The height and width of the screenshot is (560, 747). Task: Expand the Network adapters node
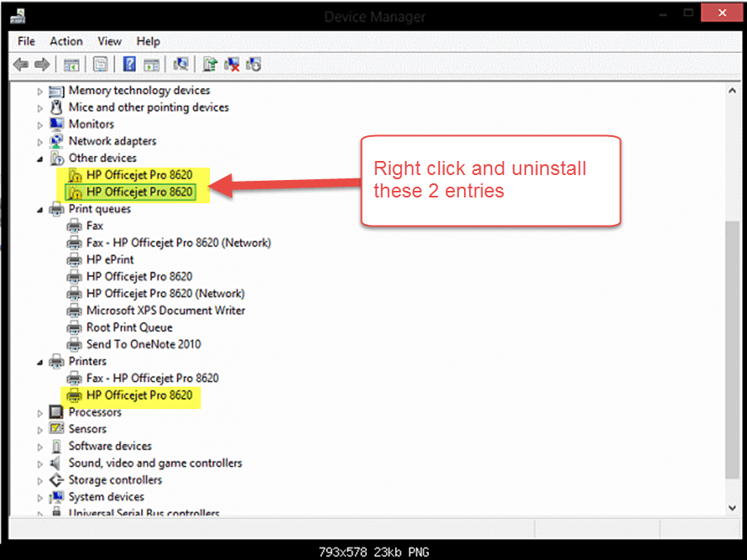(40, 141)
